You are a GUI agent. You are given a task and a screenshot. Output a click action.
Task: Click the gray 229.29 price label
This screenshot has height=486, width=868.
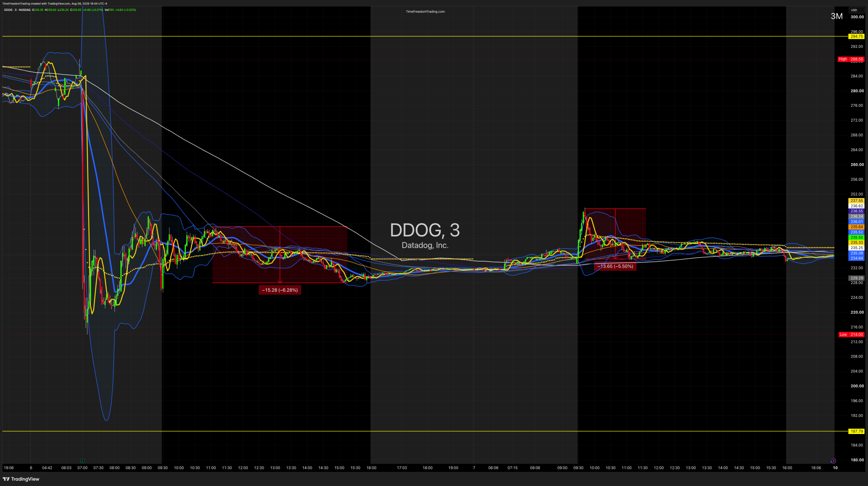(857, 278)
